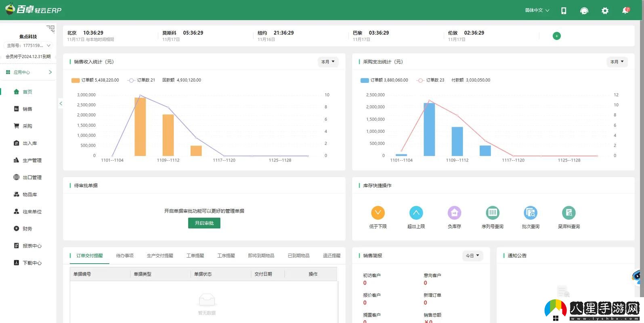Image resolution: width=644 pixels, height=323 pixels.
Task: Click the 百卓轻云ERP logo
Action: (x=33, y=9)
